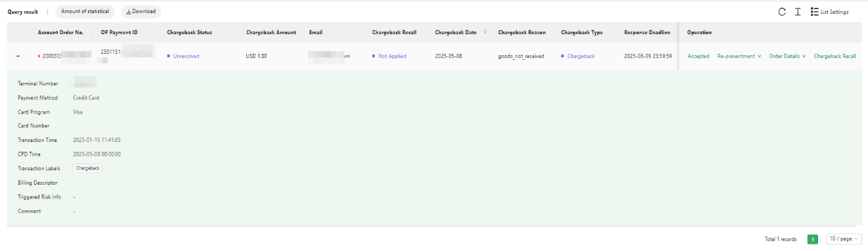Click the Triggered Risk info. label
868x251 pixels.
(x=40, y=196)
